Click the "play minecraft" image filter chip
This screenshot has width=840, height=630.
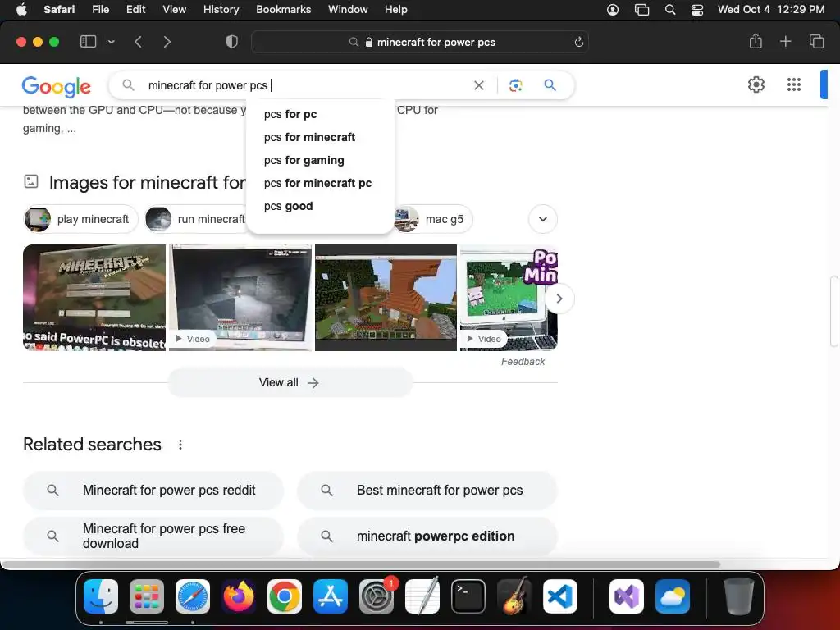tap(80, 219)
